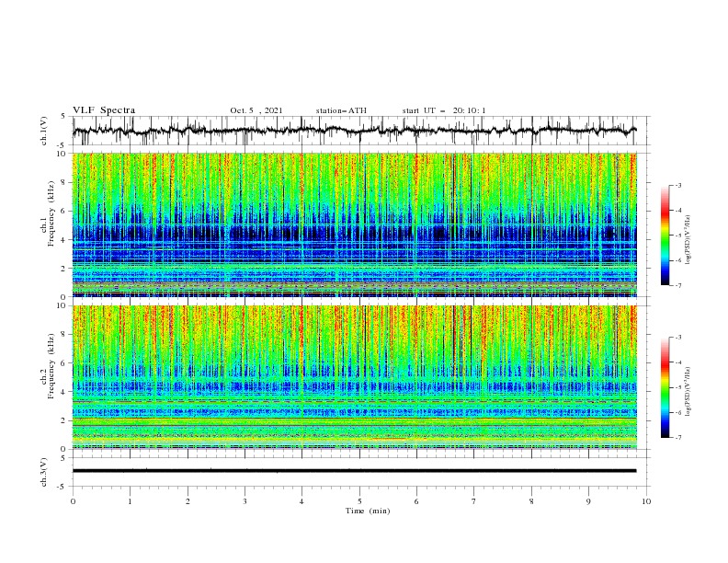Click the log(PSD) label beside ch.2 color bar

(x=688, y=391)
